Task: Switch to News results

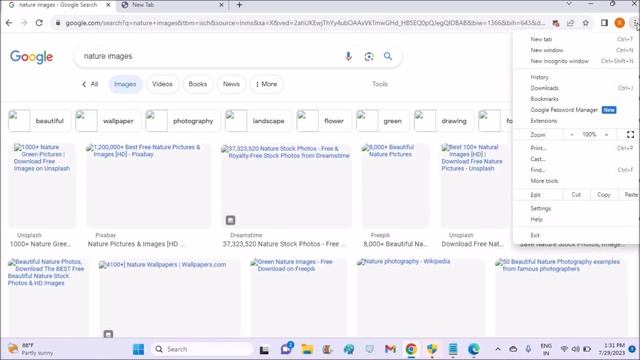Action: (x=231, y=84)
